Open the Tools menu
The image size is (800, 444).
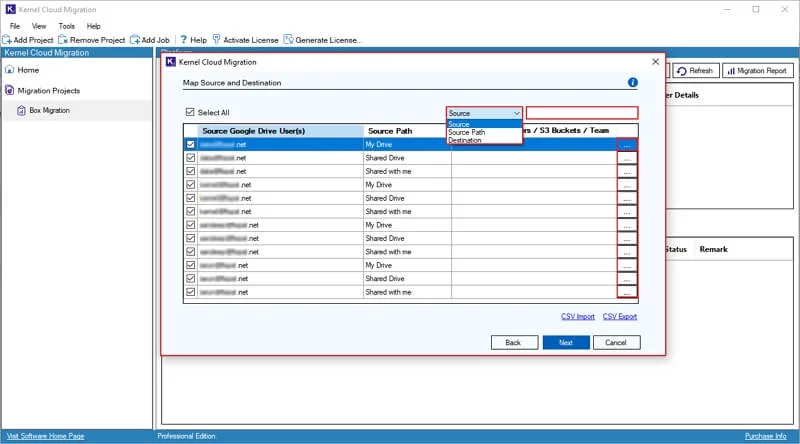66,26
